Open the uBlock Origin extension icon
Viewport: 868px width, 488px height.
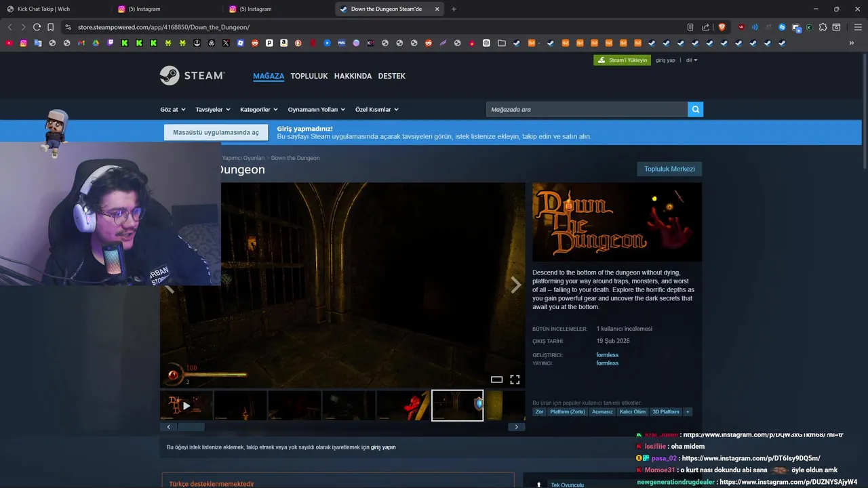[x=741, y=27]
